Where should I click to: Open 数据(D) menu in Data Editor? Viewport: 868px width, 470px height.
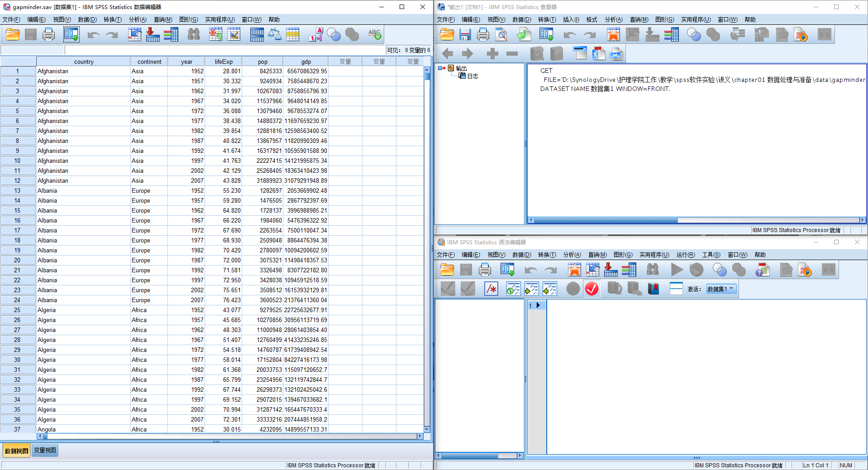[x=87, y=19]
